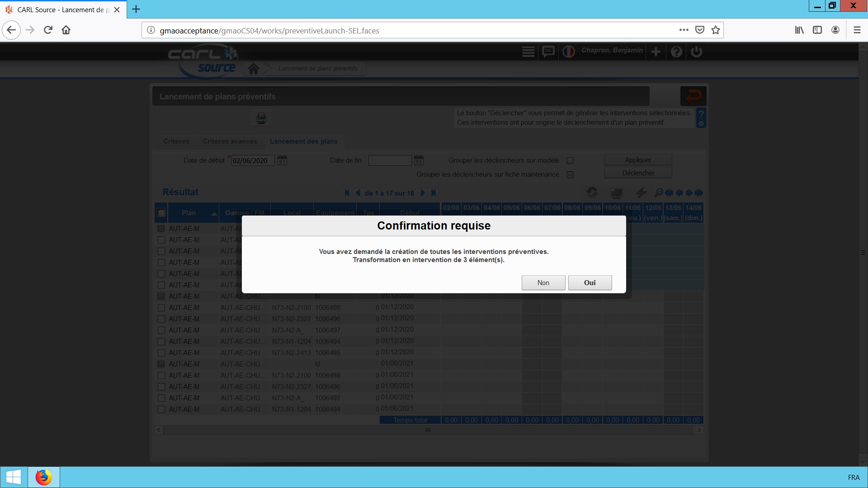868x488 pixels.
Task: Click the printer icon
Action: pyautogui.click(x=261, y=118)
